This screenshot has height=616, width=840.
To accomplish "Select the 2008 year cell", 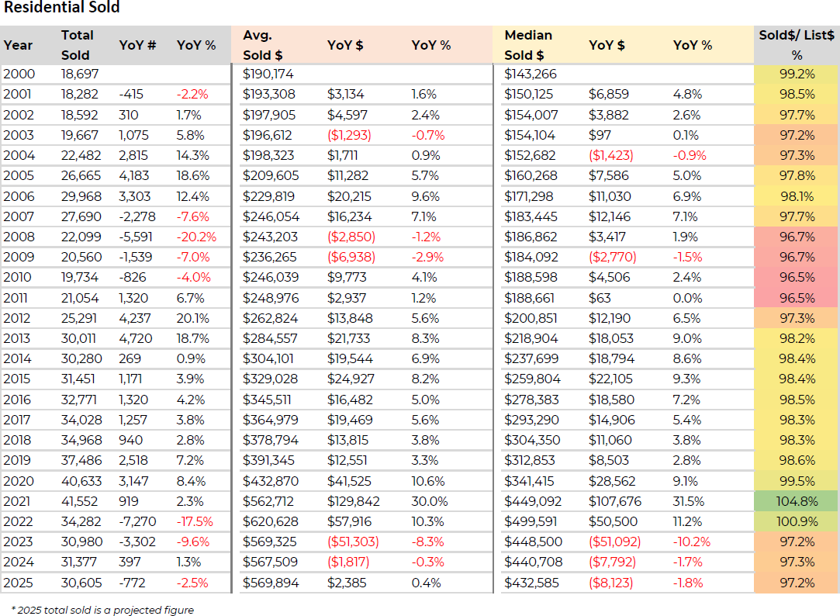I will pyautogui.click(x=18, y=237).
